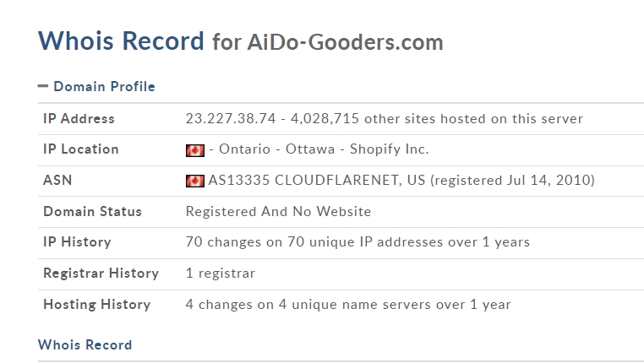This screenshot has width=644, height=363.
Task: Click the Registered And No Website status
Action: (278, 212)
